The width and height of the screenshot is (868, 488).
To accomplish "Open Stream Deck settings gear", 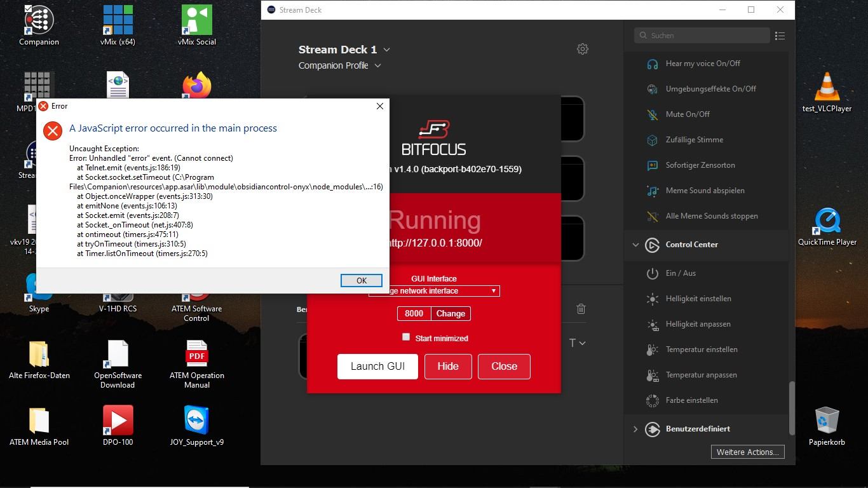I will click(x=583, y=49).
